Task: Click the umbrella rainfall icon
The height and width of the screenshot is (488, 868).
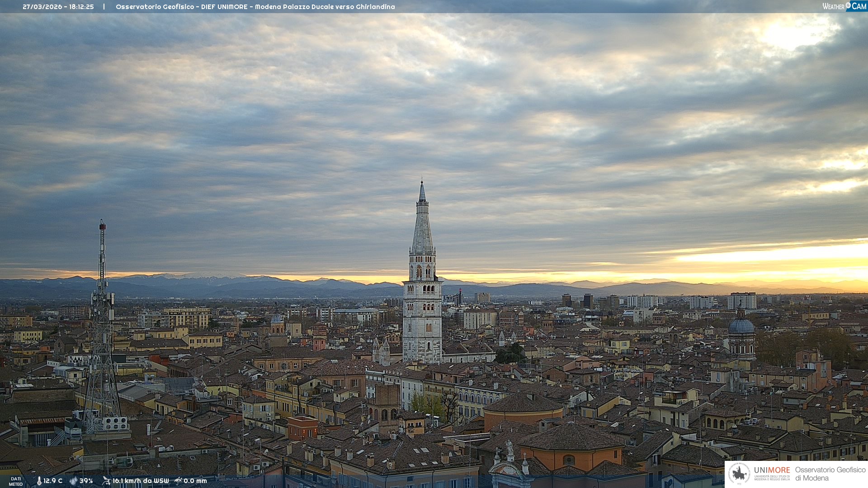Action: pyautogui.click(x=178, y=481)
